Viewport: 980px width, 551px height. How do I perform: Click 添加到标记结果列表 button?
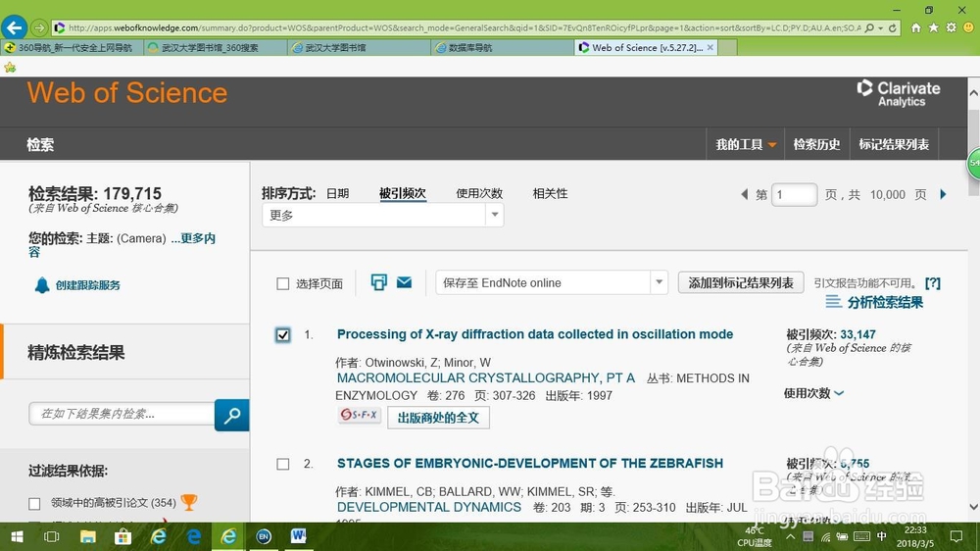coord(741,282)
